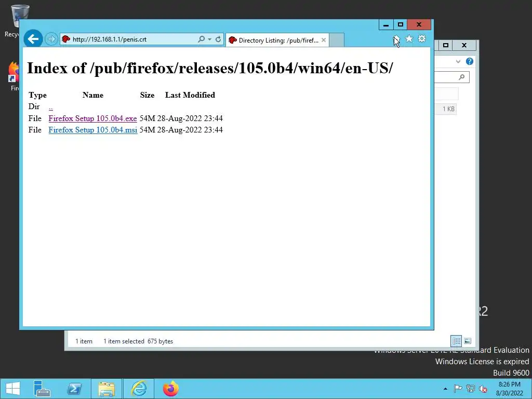
Task: Click the muted speaker volume tray icon
Action: [x=483, y=389]
